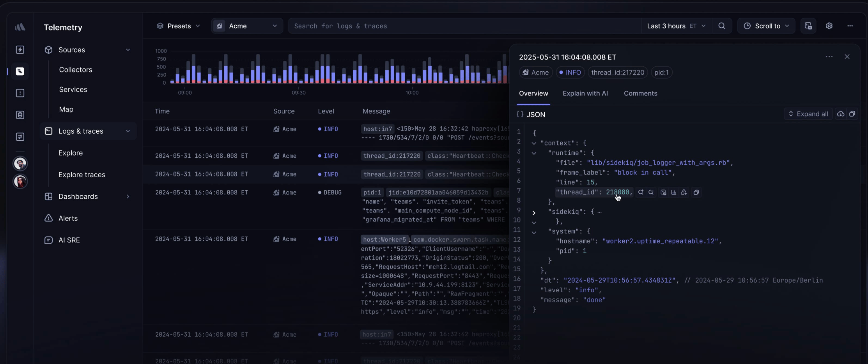Open Collectors in the sidebar
Screen dimensions: 868x364
tap(76, 70)
